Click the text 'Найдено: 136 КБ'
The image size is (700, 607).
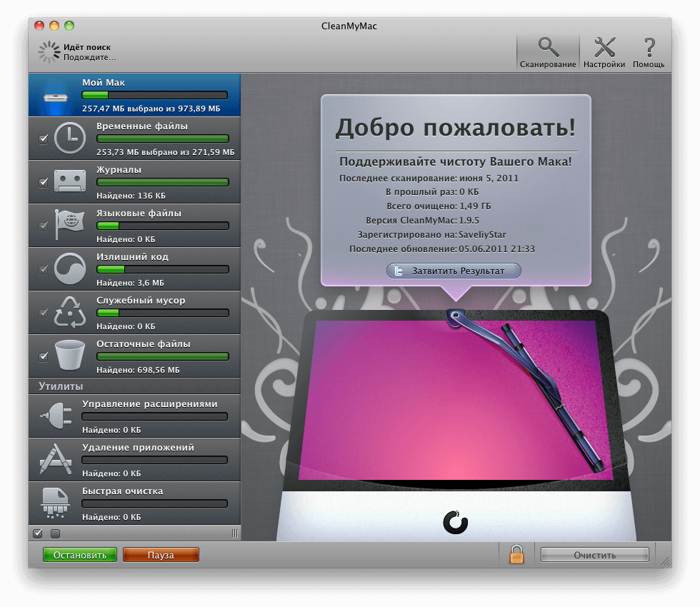(131, 196)
